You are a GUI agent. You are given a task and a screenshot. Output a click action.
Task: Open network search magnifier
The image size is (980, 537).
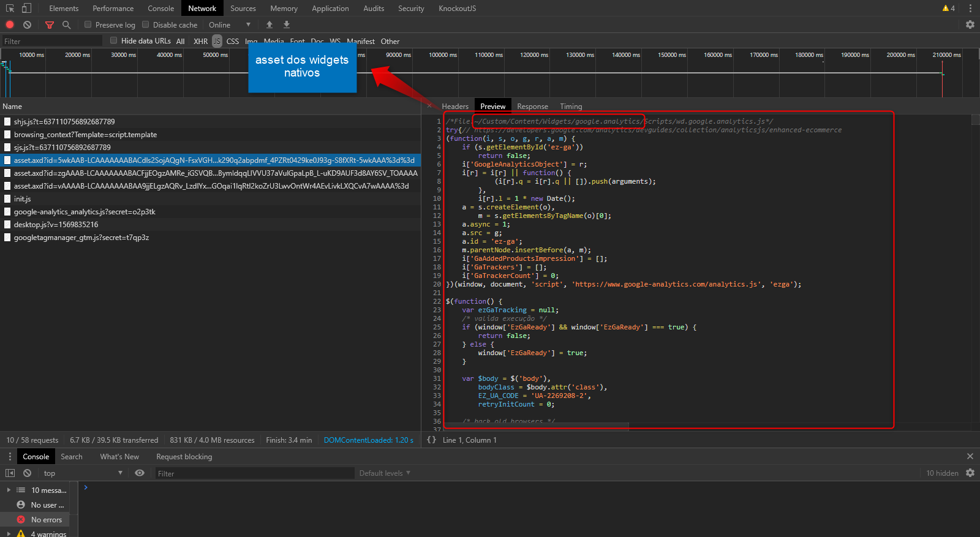[x=66, y=25]
